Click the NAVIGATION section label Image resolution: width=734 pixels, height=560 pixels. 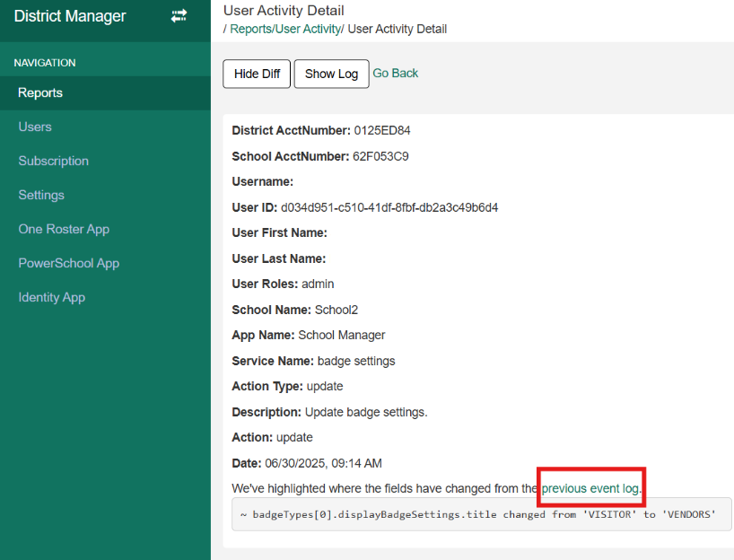click(45, 63)
